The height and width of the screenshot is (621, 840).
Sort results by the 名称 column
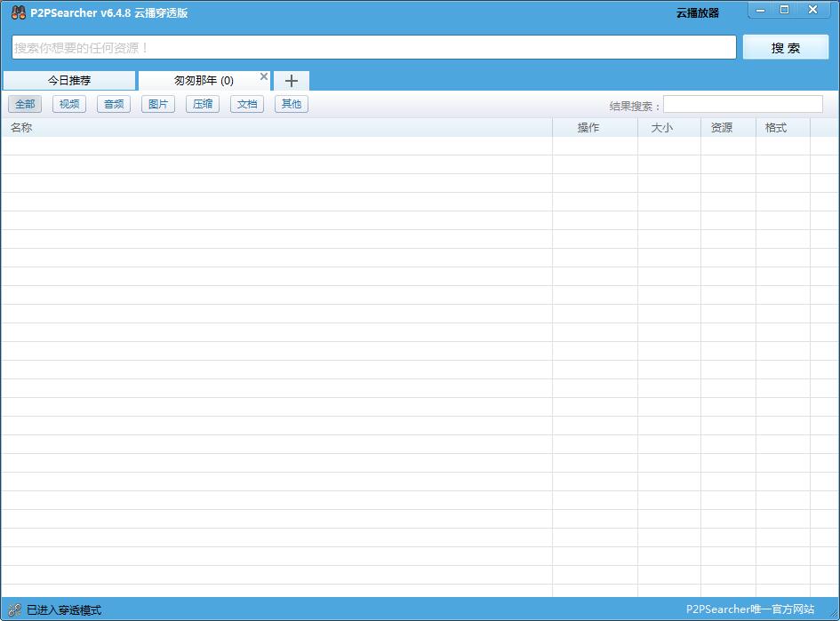pos(20,127)
